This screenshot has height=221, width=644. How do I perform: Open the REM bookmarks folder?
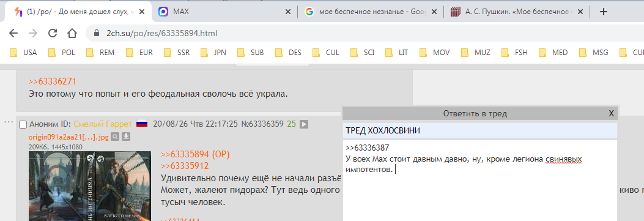(x=101, y=53)
